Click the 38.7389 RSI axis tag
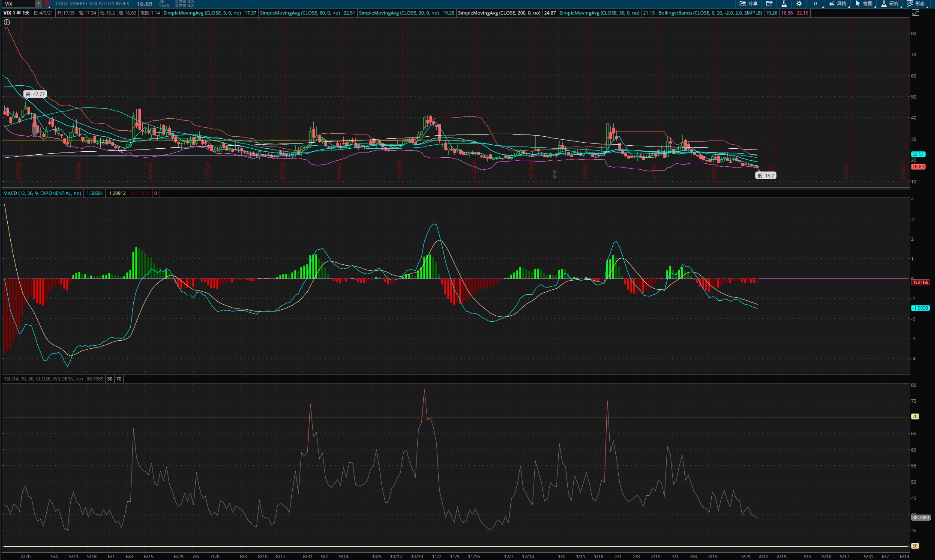Viewport: 935px width, 560px height. click(x=921, y=518)
